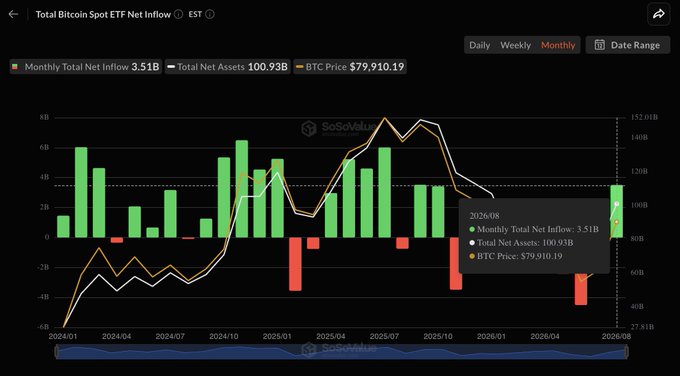Screen dimensions: 680x376
Task: Click the white Total Net Assets point at 2026/08
Action: click(x=617, y=204)
